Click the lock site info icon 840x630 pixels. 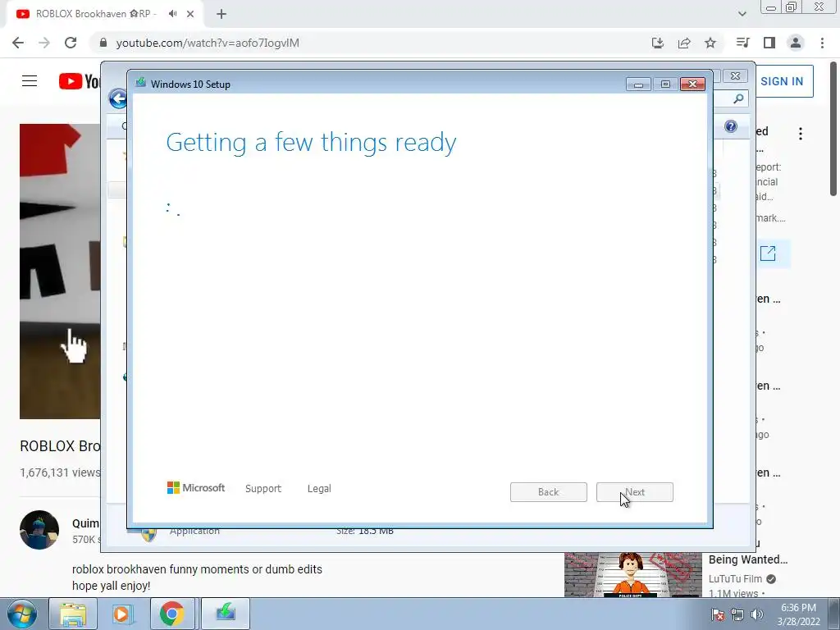(103, 43)
